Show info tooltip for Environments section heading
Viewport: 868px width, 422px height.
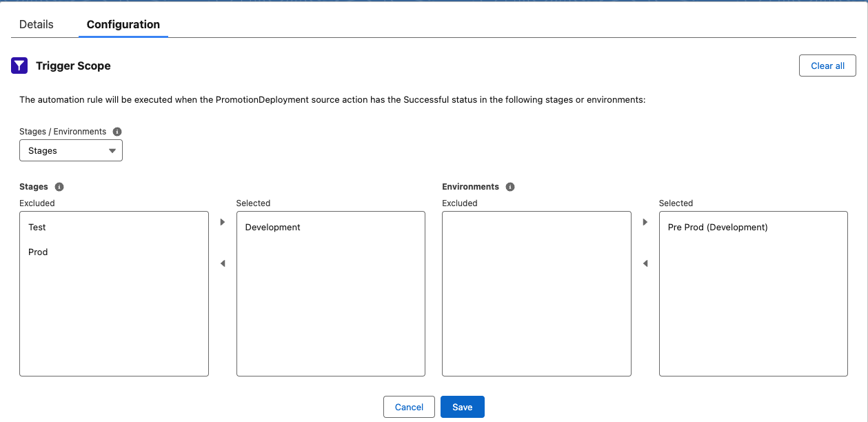click(510, 187)
